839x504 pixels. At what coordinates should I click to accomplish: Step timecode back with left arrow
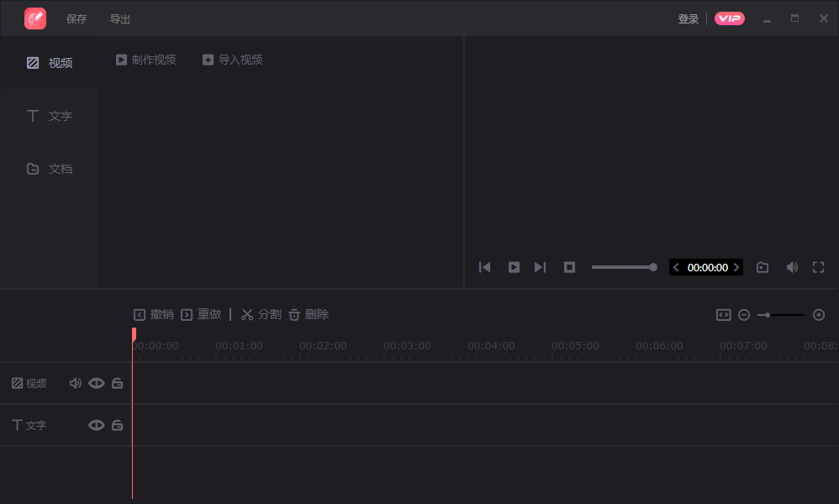tap(677, 267)
